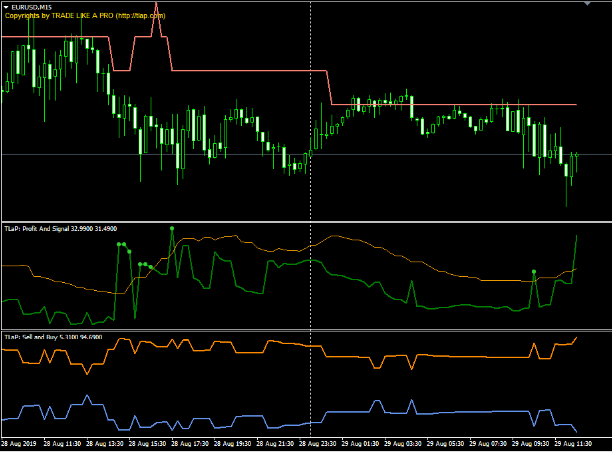
Task: Click the 28 Aug 19:30 time label
Action: pos(232,444)
